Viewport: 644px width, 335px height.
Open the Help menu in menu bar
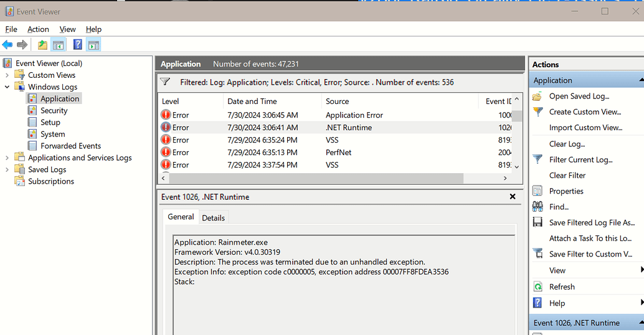pyautogui.click(x=93, y=29)
